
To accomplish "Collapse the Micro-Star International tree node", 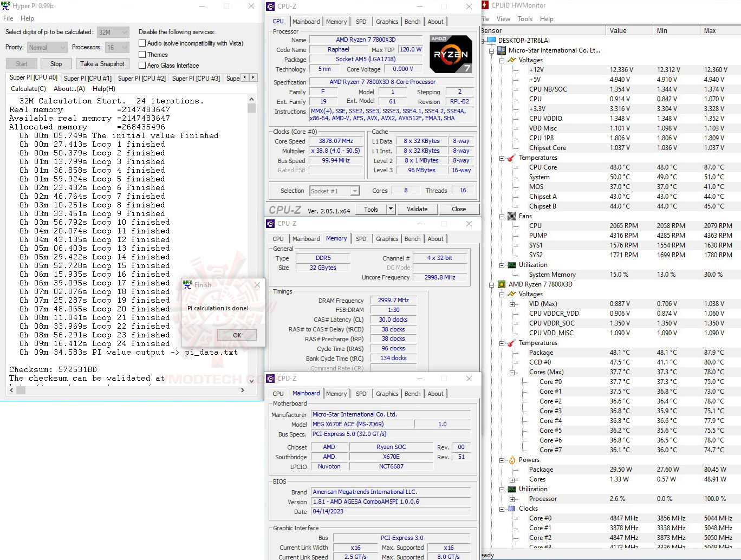I will tap(492, 50).
